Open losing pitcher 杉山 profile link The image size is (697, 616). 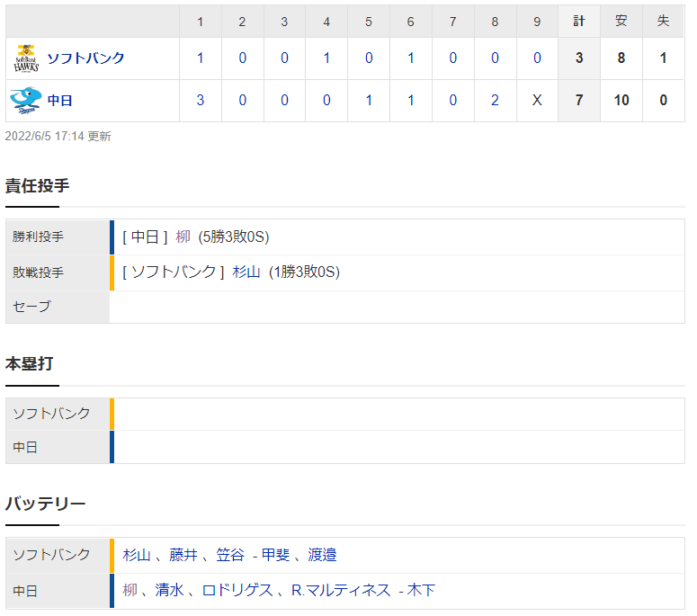click(246, 272)
